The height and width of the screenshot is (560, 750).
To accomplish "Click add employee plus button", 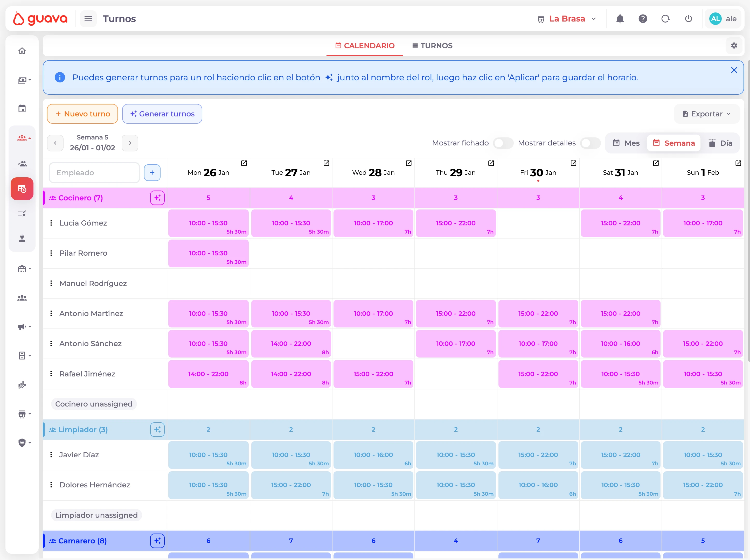I will point(152,173).
